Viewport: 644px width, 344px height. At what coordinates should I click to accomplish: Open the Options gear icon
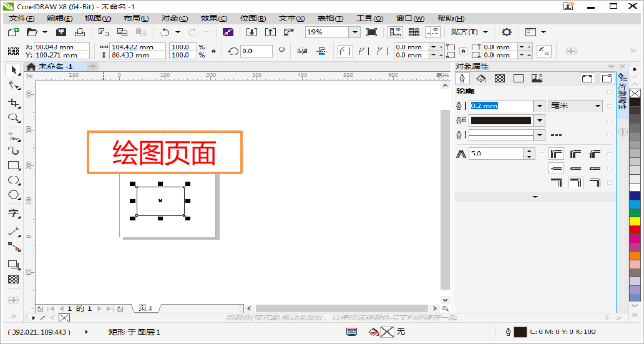click(x=507, y=32)
